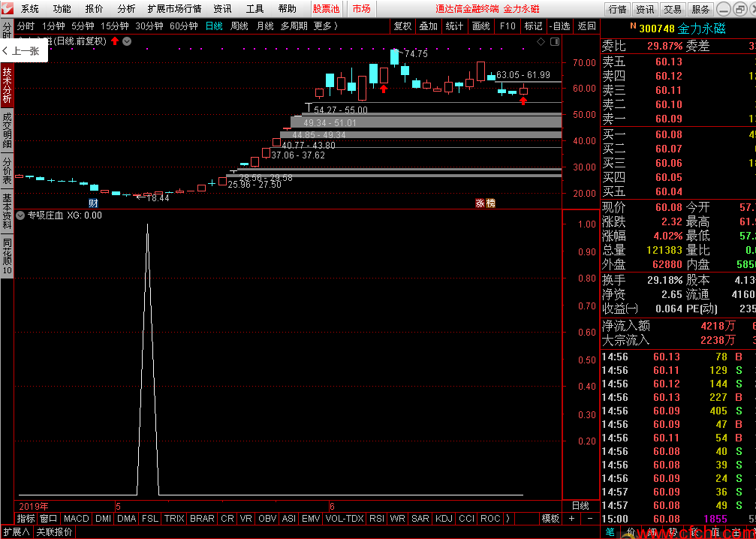Click the diamond icon above the price axis
The image size is (756, 539).
[541, 42]
